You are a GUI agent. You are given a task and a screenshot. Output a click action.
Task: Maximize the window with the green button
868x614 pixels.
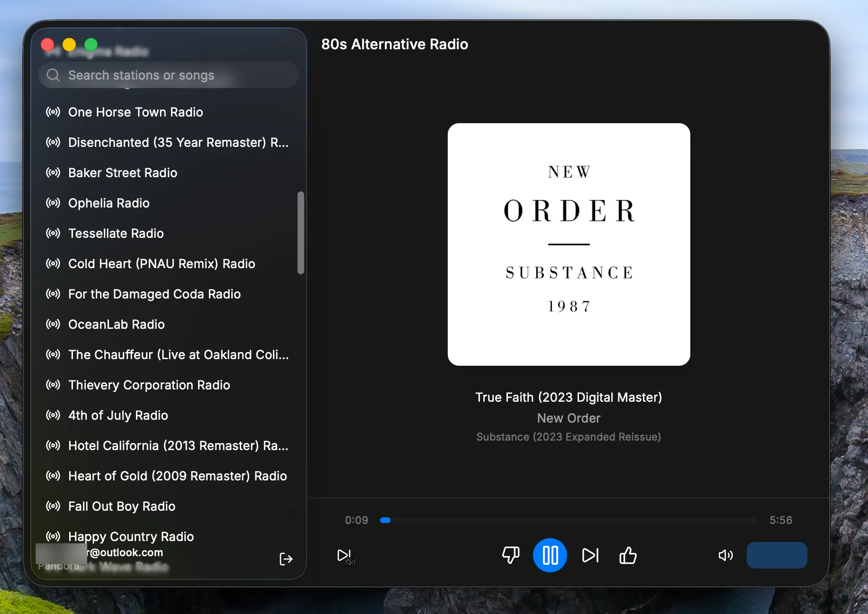pyautogui.click(x=91, y=45)
